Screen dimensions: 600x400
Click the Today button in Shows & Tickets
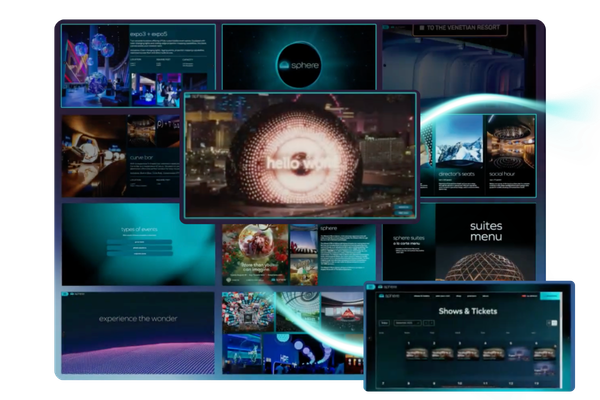pyautogui.click(x=384, y=323)
